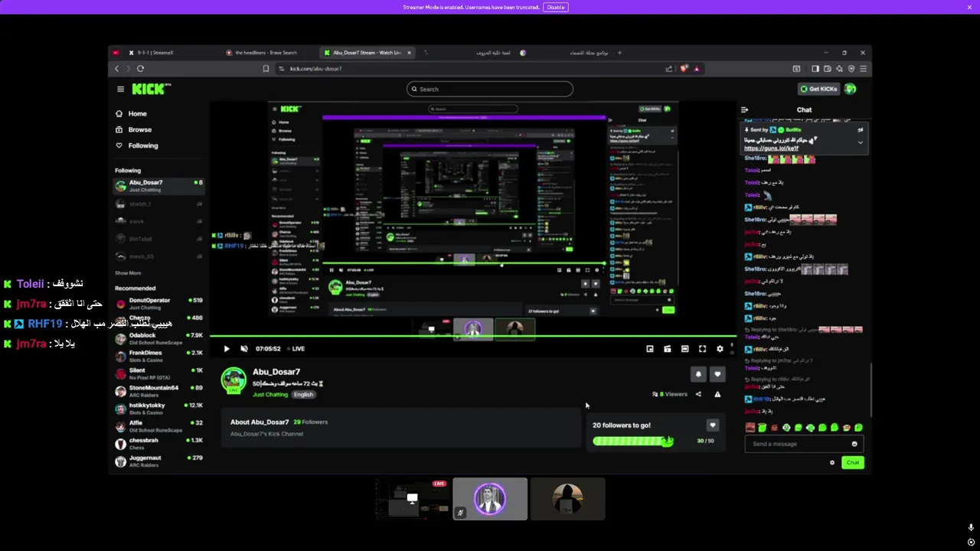Click the green KICK logo
This screenshot has width=980, height=551.
(x=151, y=89)
